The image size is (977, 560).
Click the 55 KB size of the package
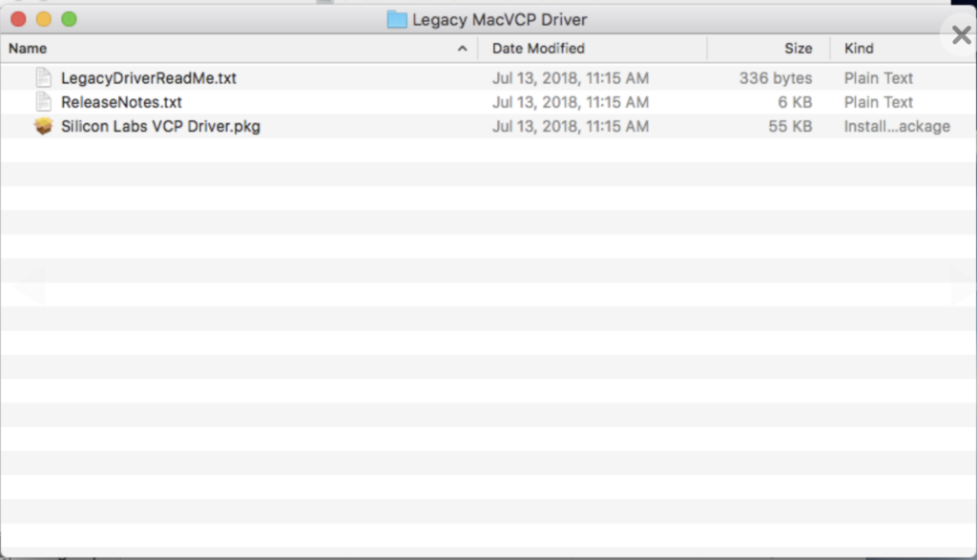tap(790, 126)
